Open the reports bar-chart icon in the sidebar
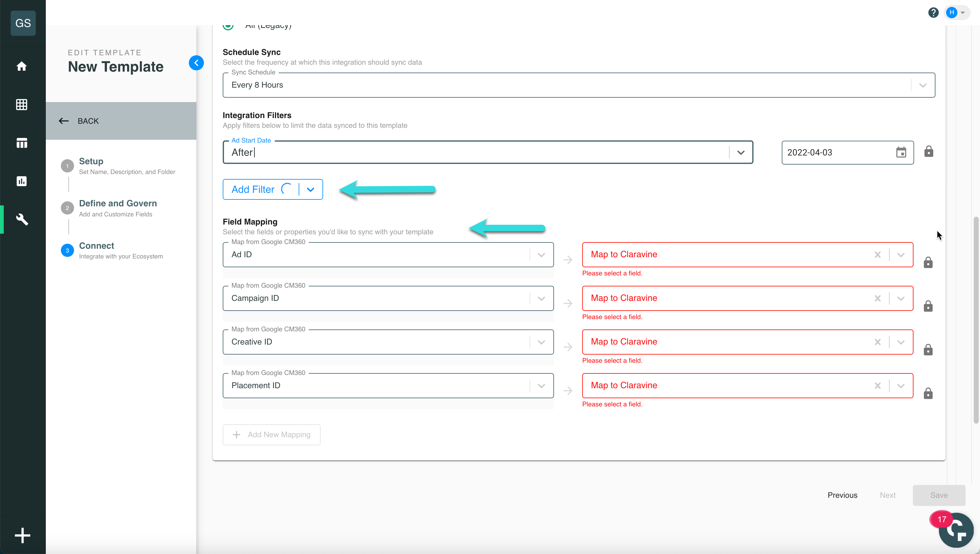 pyautogui.click(x=22, y=181)
